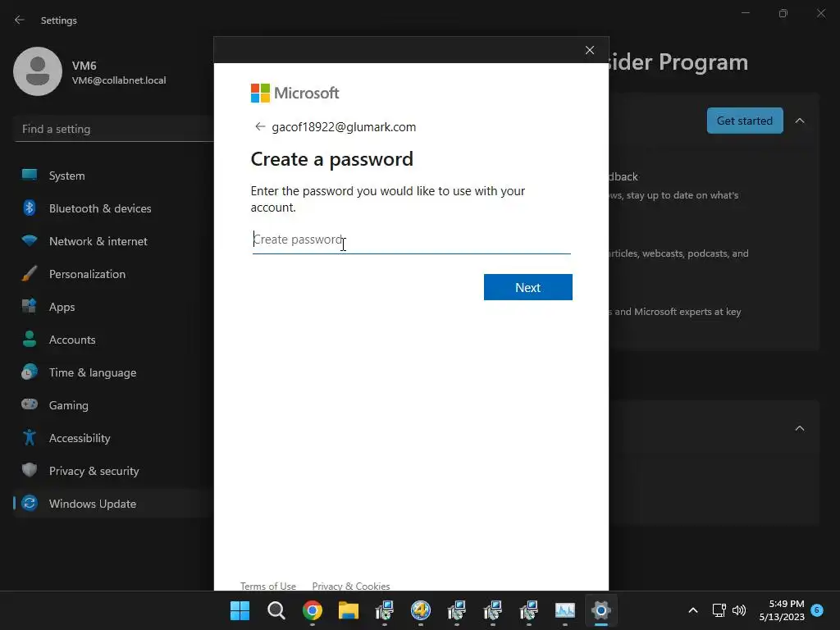840x630 pixels.
Task: Click the System monitor icon
Action: [x=30, y=175]
